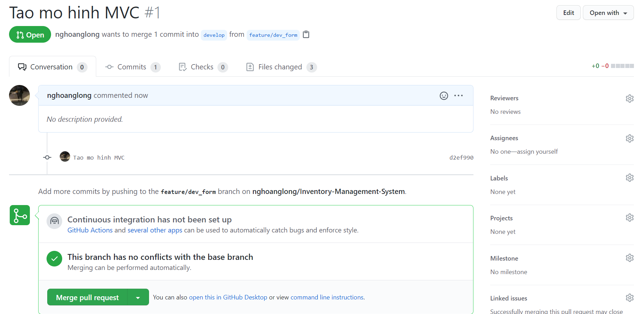Image resolution: width=644 pixels, height=314 pixels.
Task: Open commit d2ef990
Action: [461, 157]
